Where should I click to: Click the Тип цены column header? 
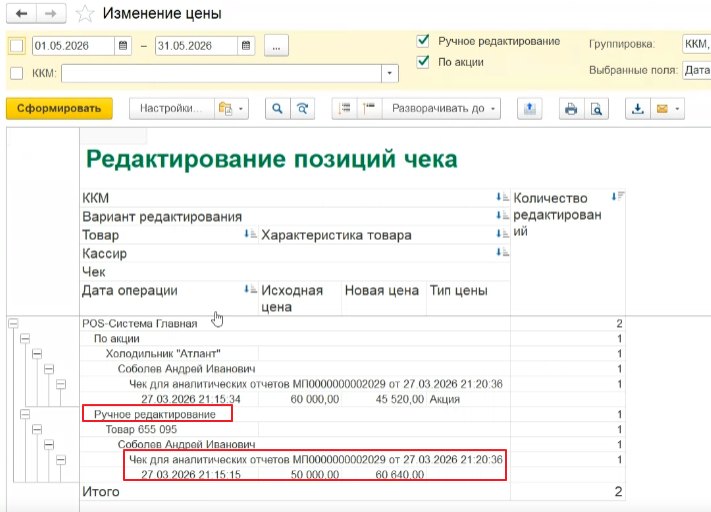(468, 298)
